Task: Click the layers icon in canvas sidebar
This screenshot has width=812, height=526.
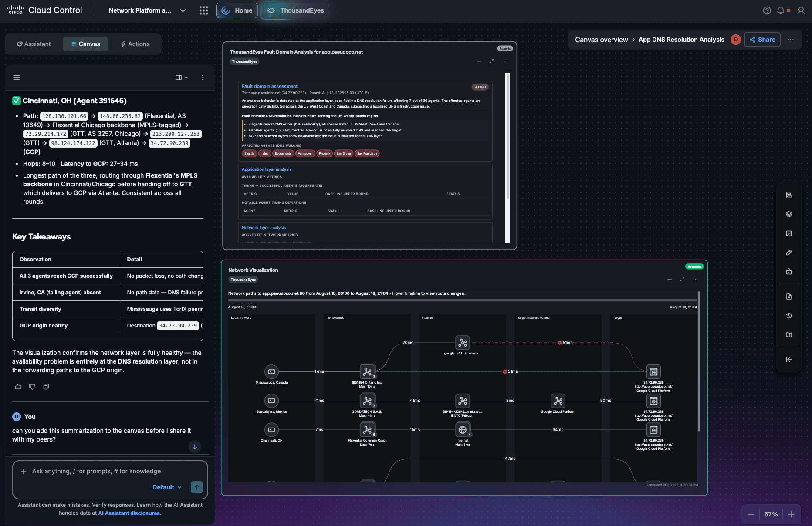Action: [x=789, y=214]
